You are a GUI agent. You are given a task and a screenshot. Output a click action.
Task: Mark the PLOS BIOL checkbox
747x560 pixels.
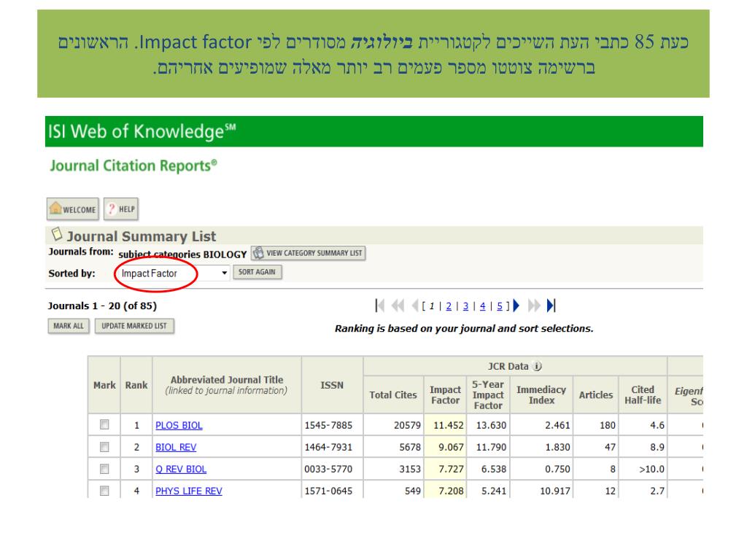pyautogui.click(x=104, y=424)
